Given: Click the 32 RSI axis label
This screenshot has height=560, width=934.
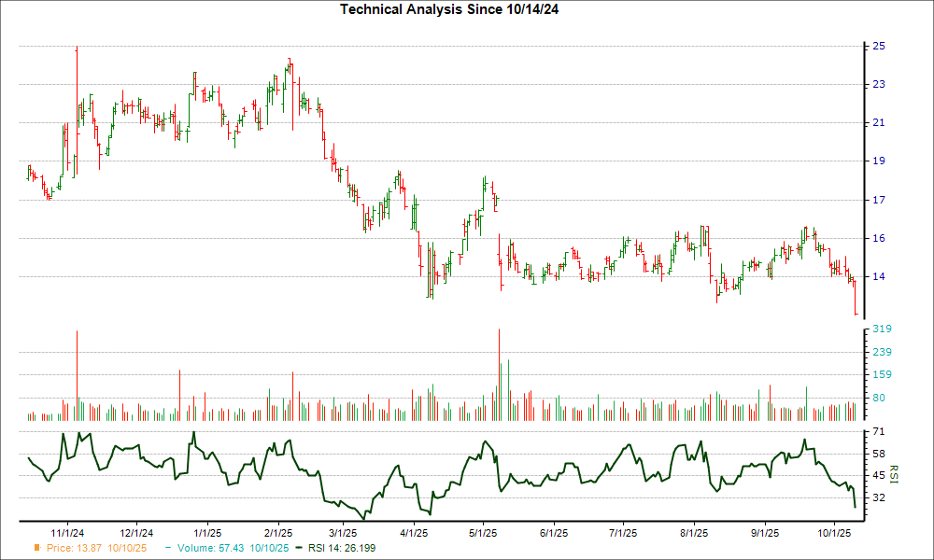Looking at the screenshot, I should [x=879, y=497].
